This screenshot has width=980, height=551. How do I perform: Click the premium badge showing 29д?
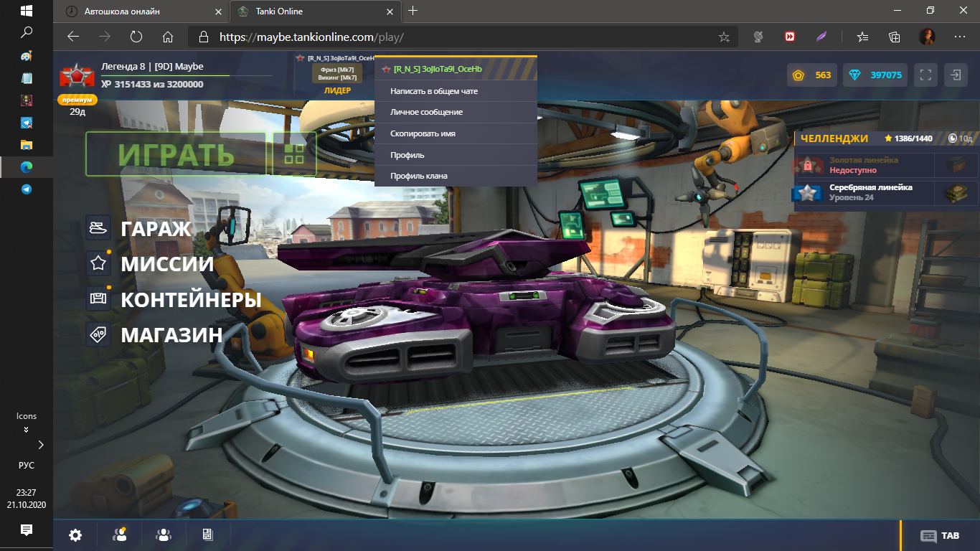tap(77, 100)
